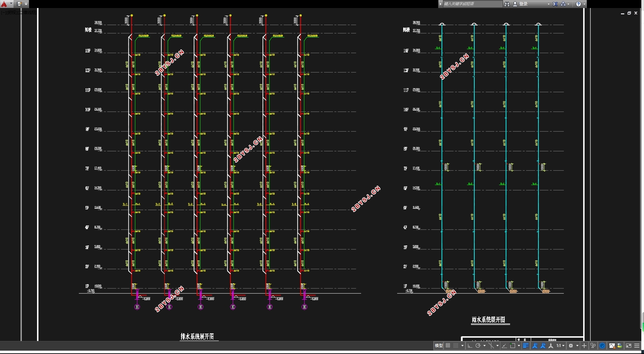
Task: Toggle snap mode dotted grid icon
Action: [x=456, y=346]
